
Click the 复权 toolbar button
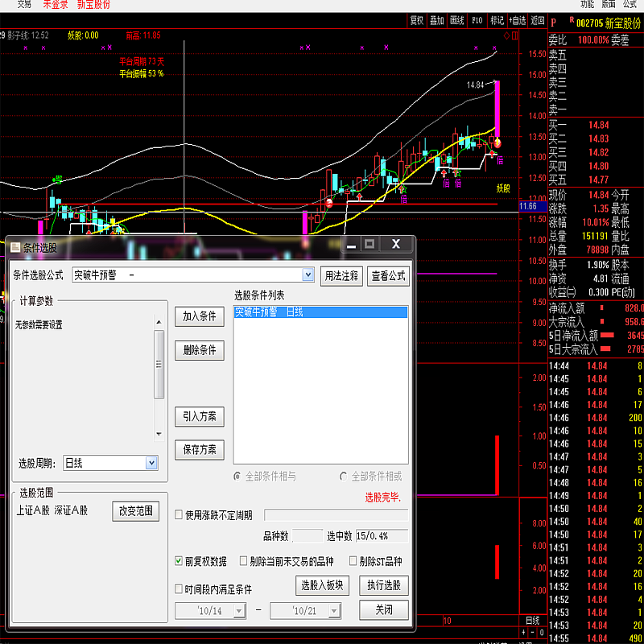click(x=416, y=20)
